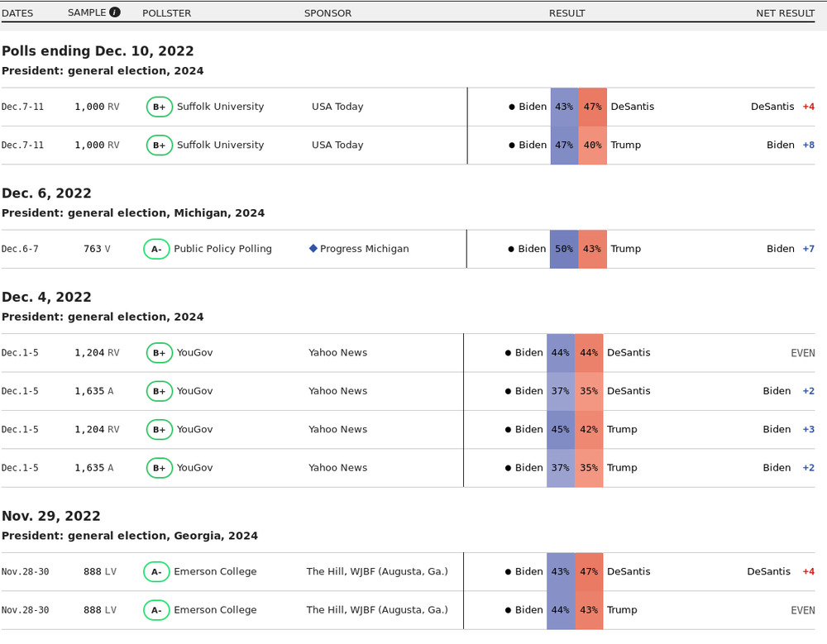Click the blue Biden 50% result cell
The height and width of the screenshot is (644, 827).
(x=564, y=249)
